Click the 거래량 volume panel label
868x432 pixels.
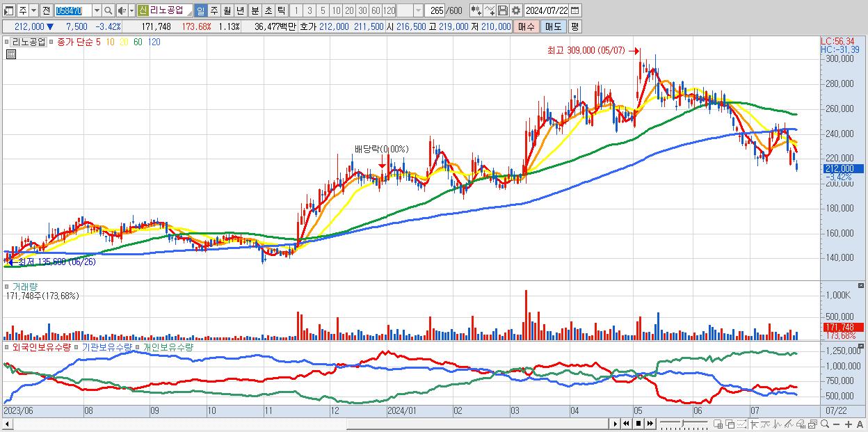click(24, 286)
